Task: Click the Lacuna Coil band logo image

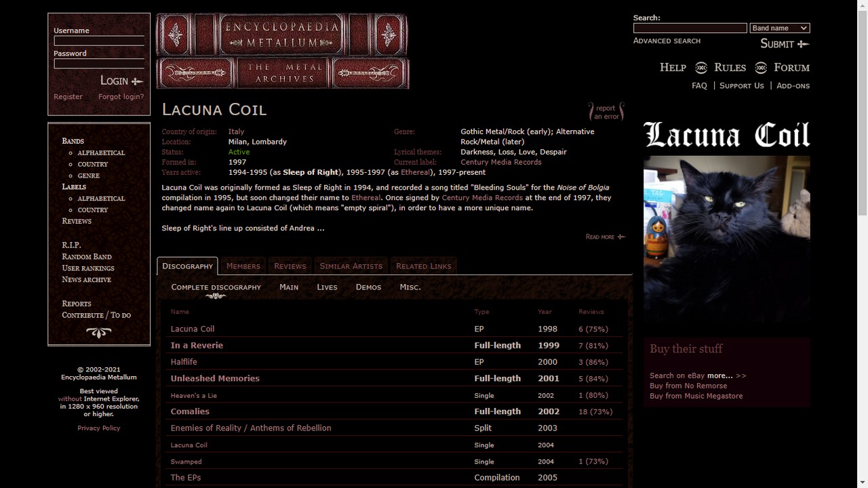Action: coord(726,135)
